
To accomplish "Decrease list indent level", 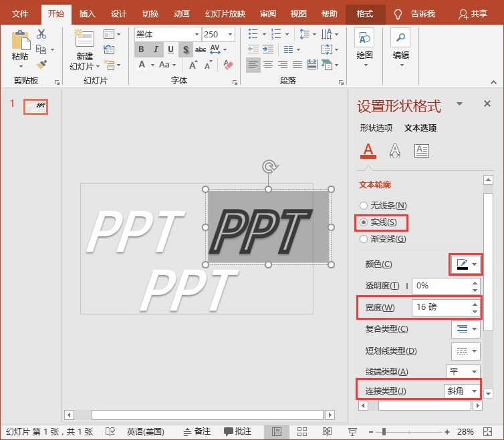I will click(253, 49).
